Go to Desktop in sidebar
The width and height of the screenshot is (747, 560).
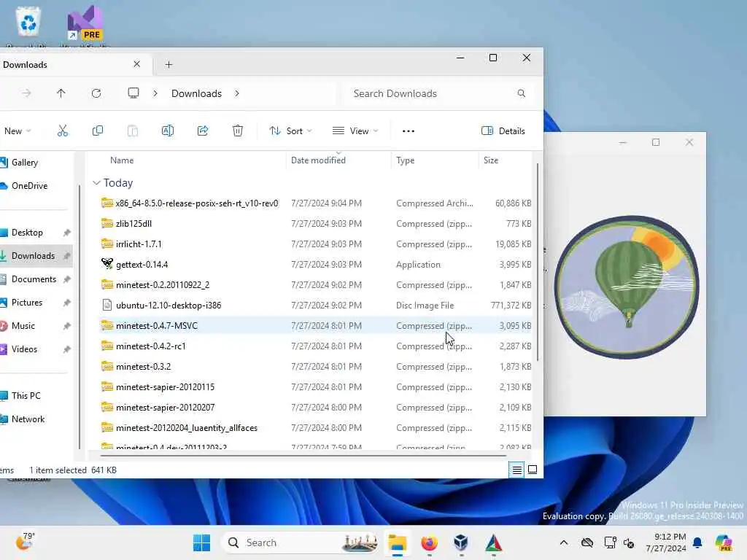27,233
